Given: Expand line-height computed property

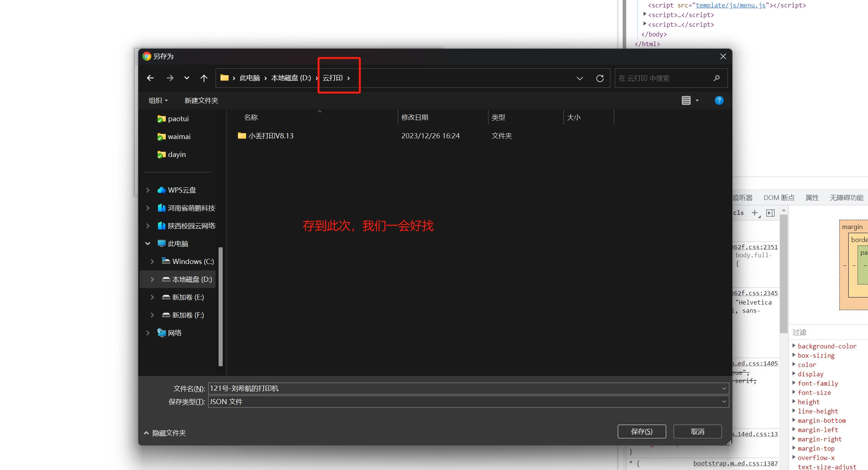Looking at the screenshot, I should (794, 411).
